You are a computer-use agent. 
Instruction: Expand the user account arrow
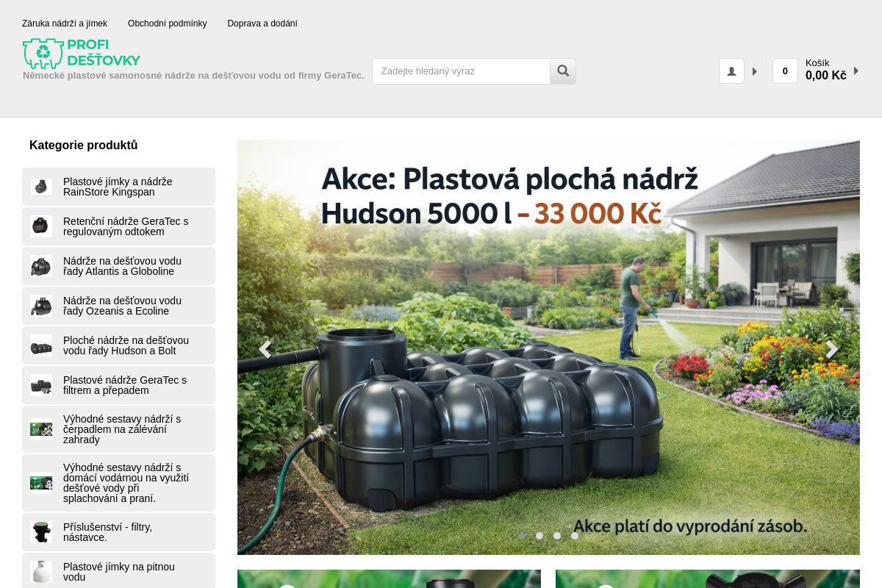pyautogui.click(x=755, y=71)
